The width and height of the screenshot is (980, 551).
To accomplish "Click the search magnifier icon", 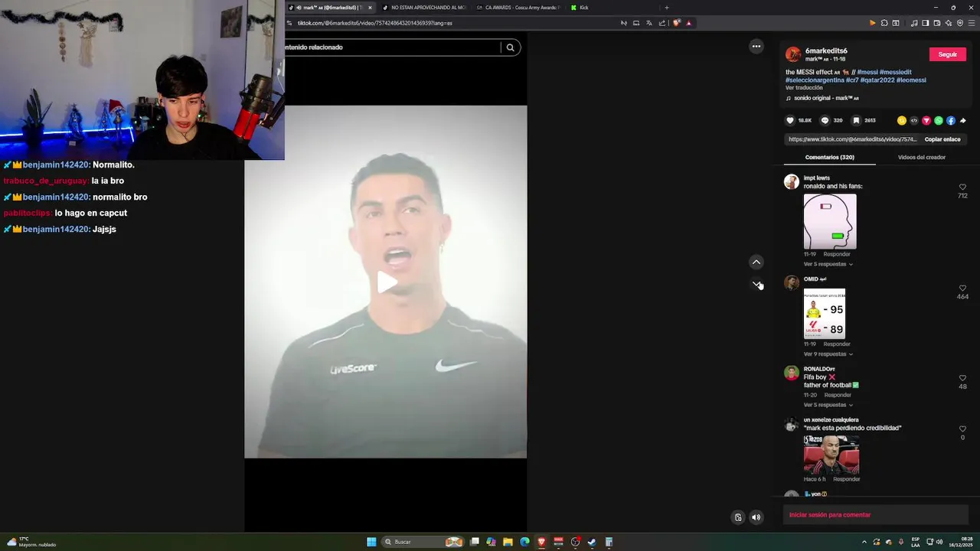I will coord(511,47).
